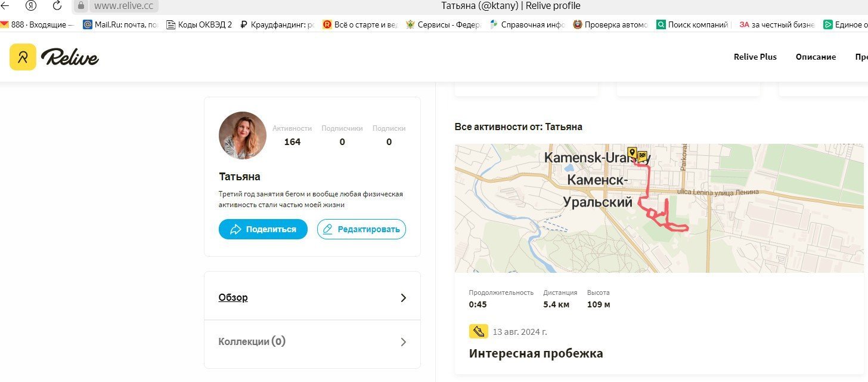Viewport: 868px width, 382px height.
Task: Open the Yandex browser Я button
Action: pyautogui.click(x=31, y=6)
